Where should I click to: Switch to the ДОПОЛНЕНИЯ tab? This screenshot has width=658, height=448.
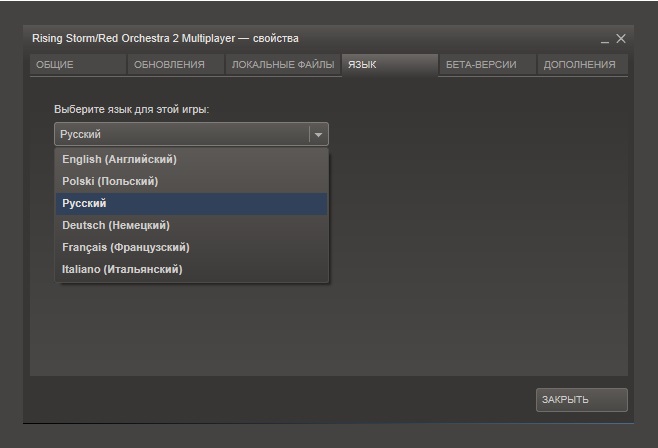tap(582, 65)
